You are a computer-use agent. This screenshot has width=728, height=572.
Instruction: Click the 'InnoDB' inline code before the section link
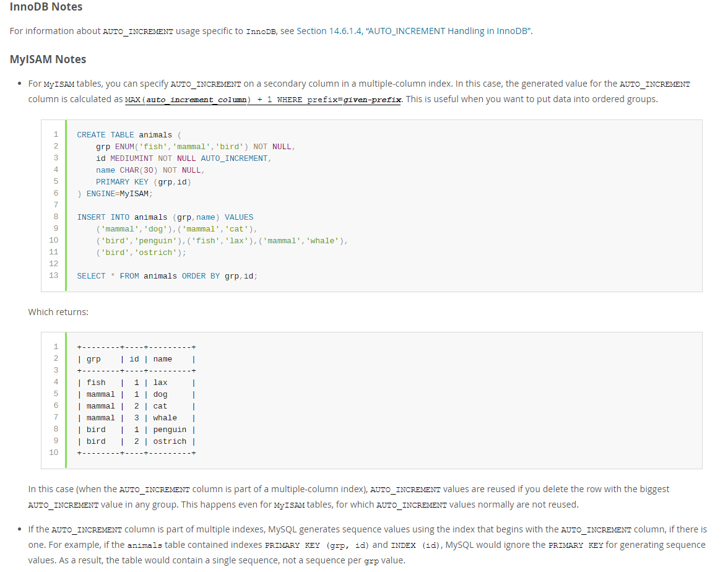261,32
